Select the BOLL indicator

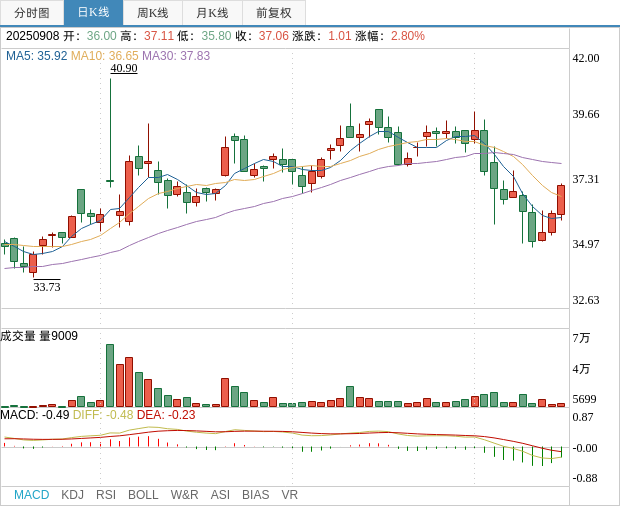(x=143, y=495)
